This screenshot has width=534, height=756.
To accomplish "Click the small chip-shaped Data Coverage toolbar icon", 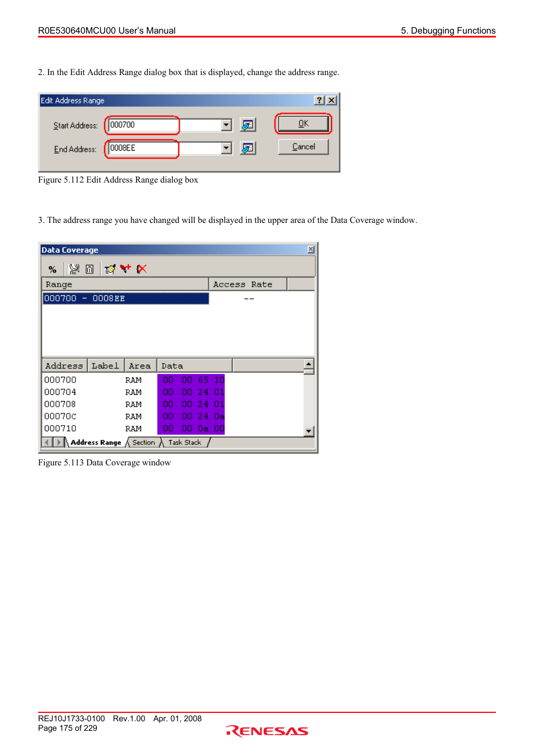I will 90,269.
